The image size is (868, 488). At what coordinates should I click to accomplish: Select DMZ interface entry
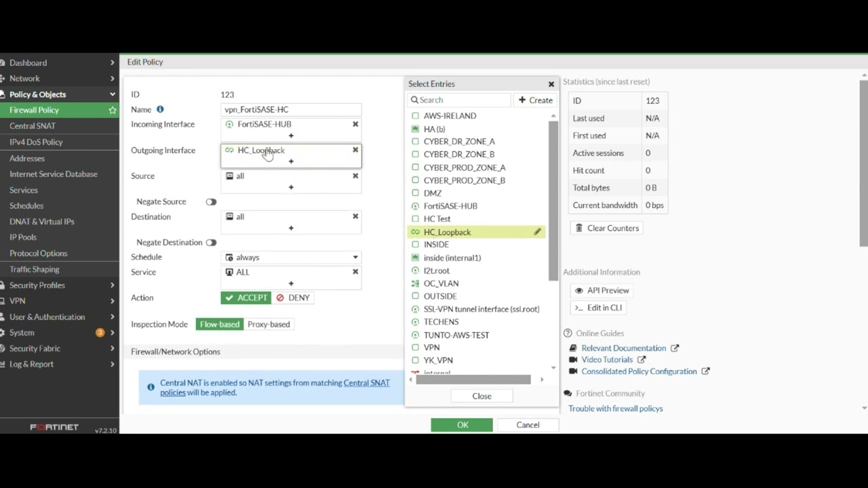pos(433,193)
